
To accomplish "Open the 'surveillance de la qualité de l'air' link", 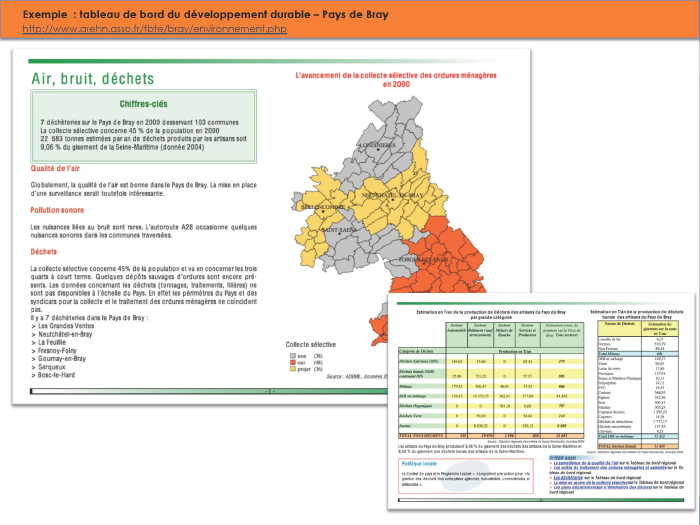I will (586, 463).
